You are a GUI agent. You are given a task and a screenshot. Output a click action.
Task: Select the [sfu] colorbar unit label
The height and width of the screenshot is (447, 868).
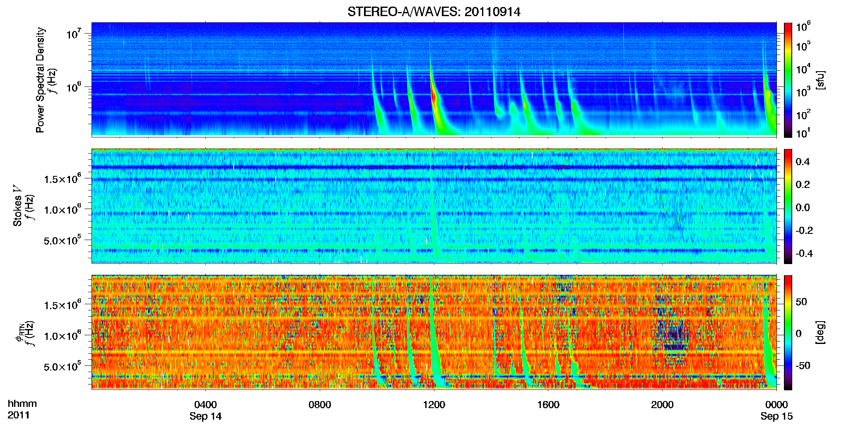[x=820, y=80]
